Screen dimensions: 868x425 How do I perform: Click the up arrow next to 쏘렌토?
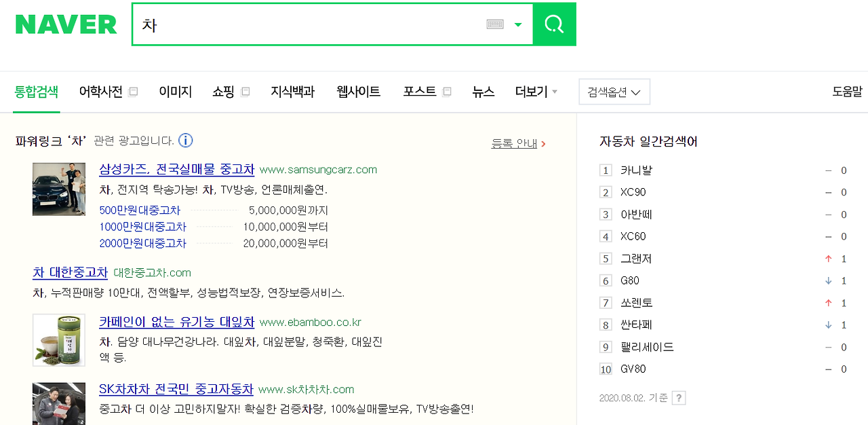click(827, 302)
